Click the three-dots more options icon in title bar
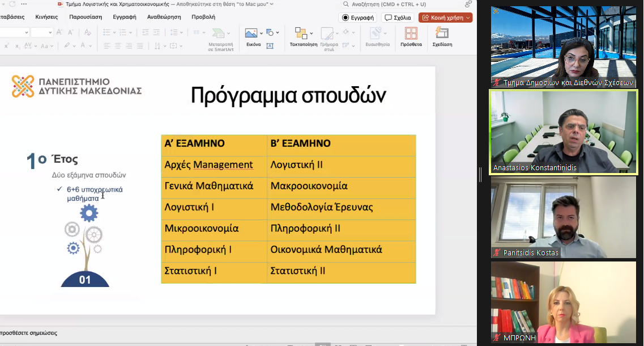 (x=24, y=4)
